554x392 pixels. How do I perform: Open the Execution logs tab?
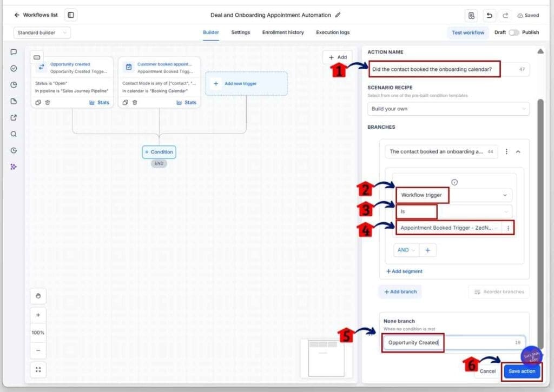333,32
